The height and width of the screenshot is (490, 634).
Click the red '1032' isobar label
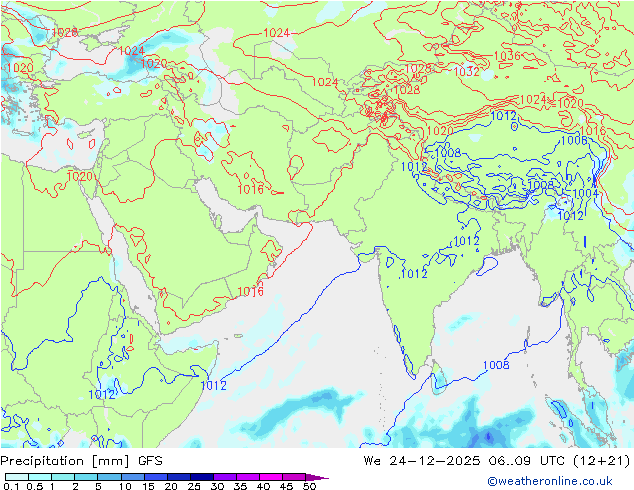(x=467, y=71)
